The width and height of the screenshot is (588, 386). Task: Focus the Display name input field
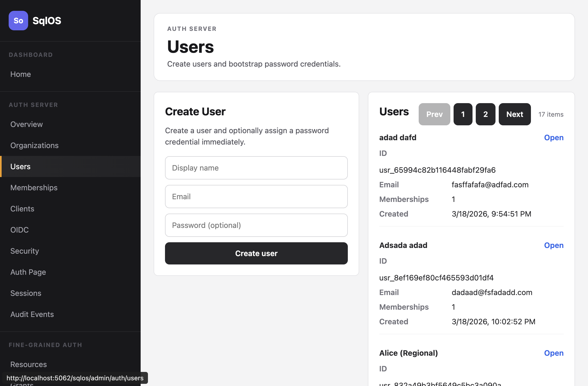tap(256, 168)
